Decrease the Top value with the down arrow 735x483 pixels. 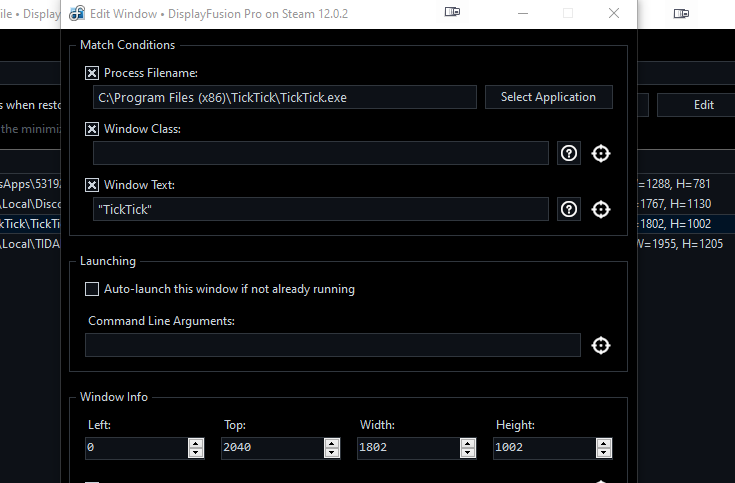coord(332,453)
